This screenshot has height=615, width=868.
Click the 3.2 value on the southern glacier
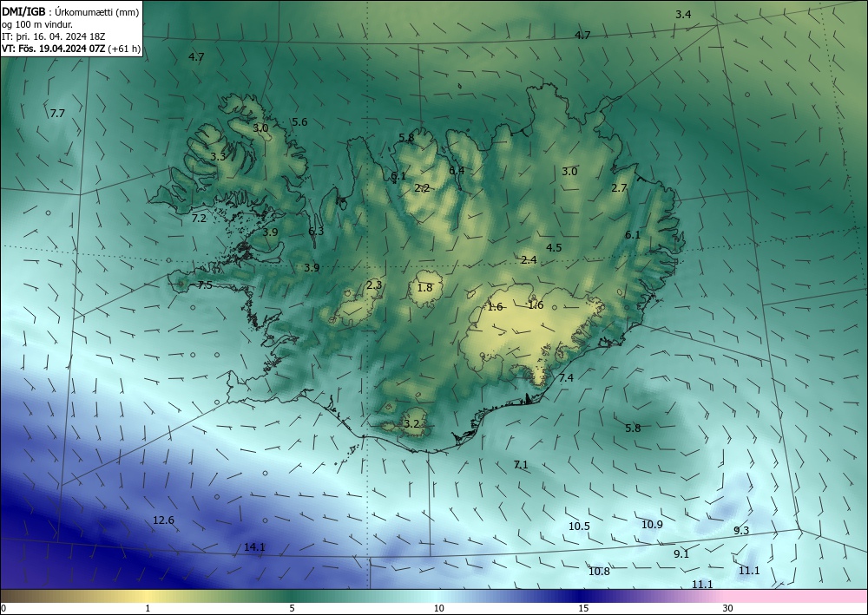pyautogui.click(x=411, y=424)
